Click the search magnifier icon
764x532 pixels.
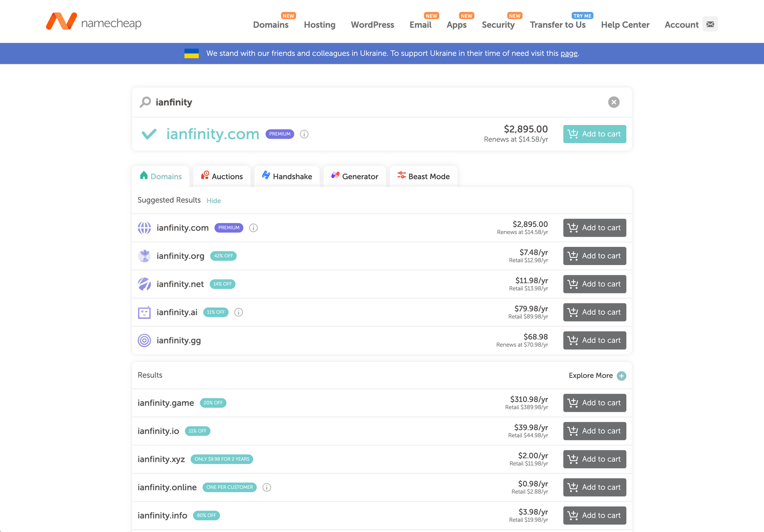point(145,102)
